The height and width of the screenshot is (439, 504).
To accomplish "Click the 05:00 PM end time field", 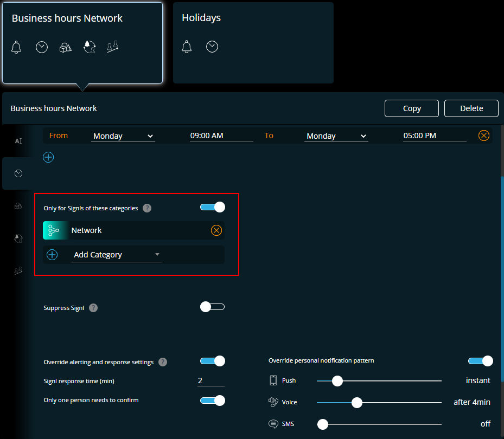I will [x=435, y=136].
